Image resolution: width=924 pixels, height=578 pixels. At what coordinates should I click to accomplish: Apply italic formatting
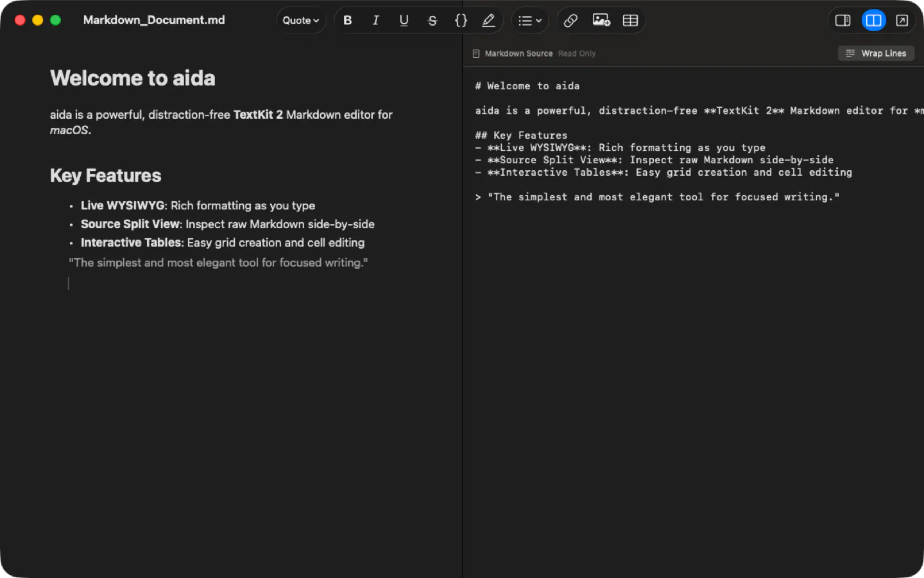pos(376,21)
